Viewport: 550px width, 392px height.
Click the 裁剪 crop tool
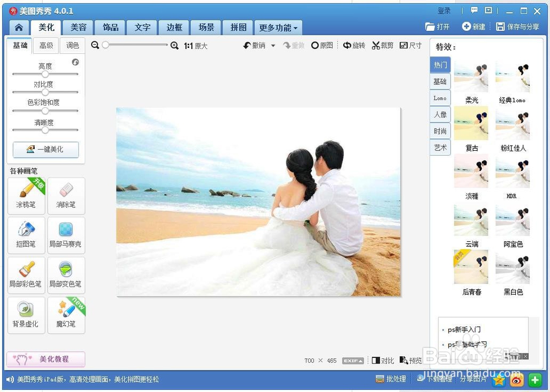(x=383, y=45)
